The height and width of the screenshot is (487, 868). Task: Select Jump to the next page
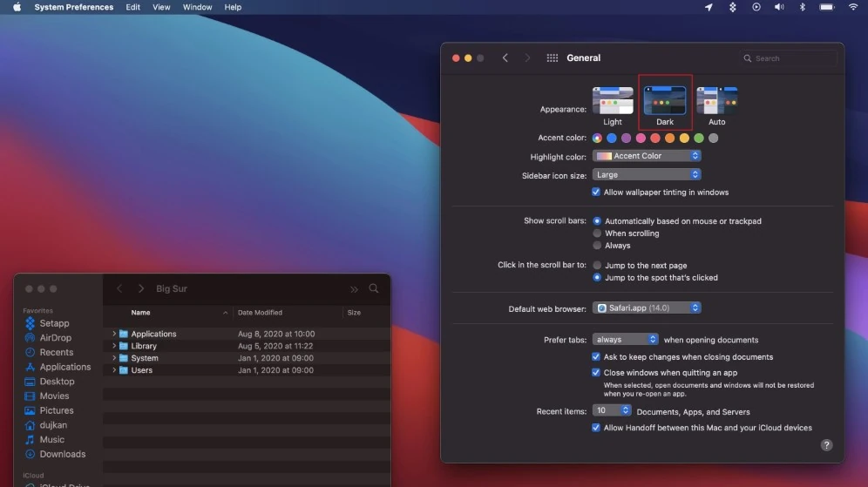pyautogui.click(x=597, y=265)
